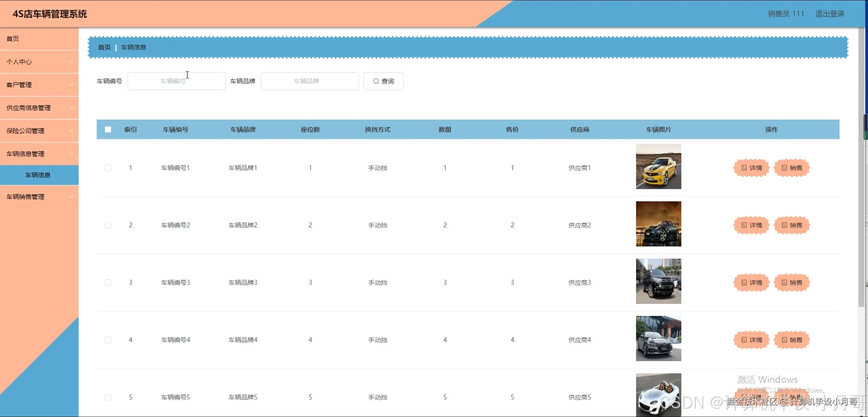
Task: Open the 首页 sidebar menu item
Action: point(13,39)
